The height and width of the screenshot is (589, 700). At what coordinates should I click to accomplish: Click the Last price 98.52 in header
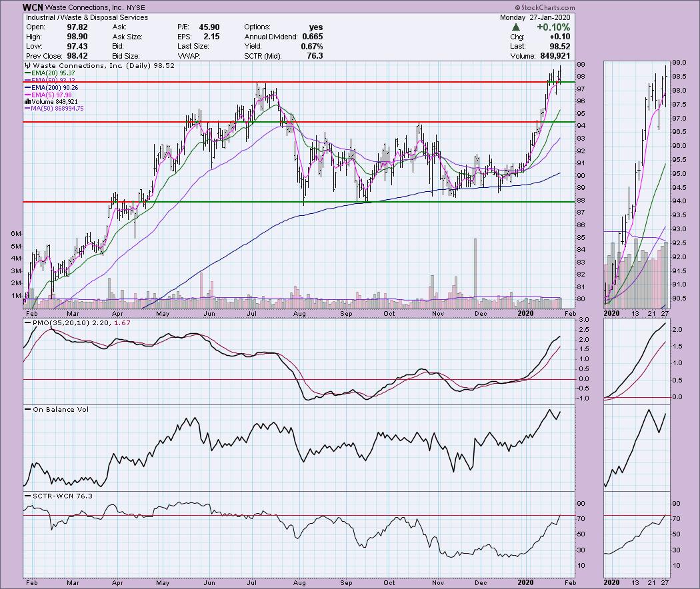[x=560, y=47]
